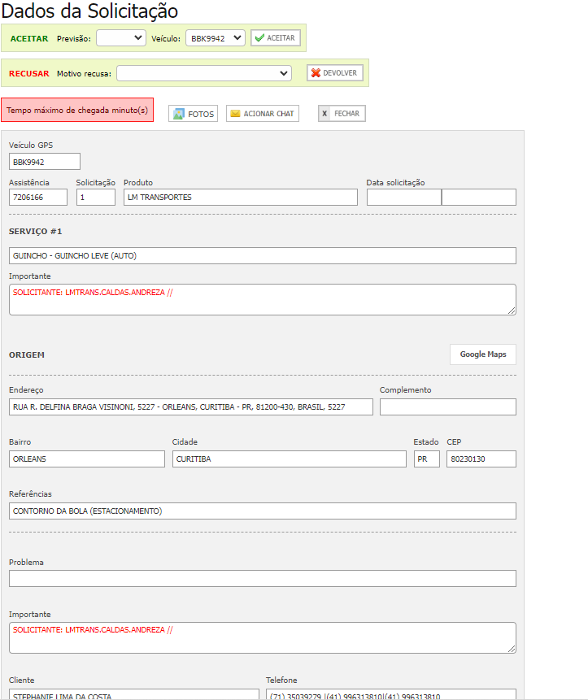588x700 pixels.
Task: Click the Bairro field ORLEANS
Action: 86,459
